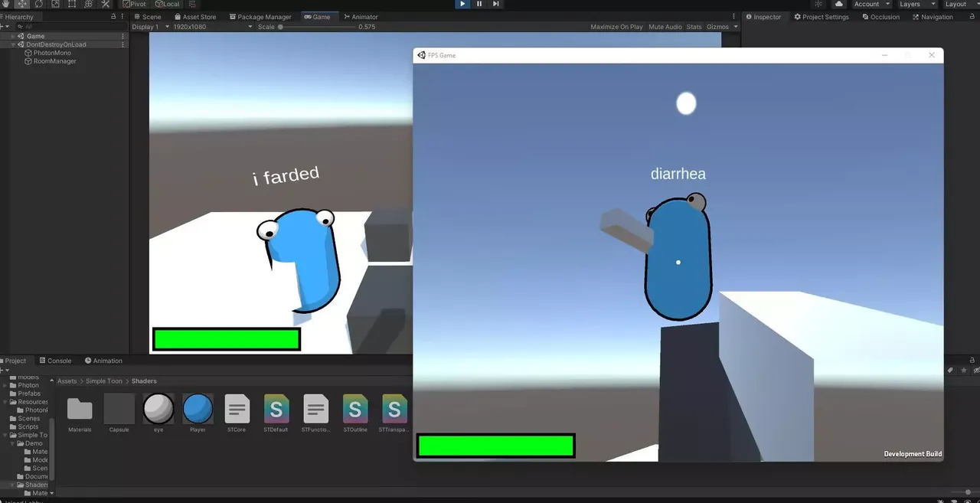Image resolution: width=980 pixels, height=503 pixels.
Task: Expand the Photon folder in Project tree
Action: point(5,385)
